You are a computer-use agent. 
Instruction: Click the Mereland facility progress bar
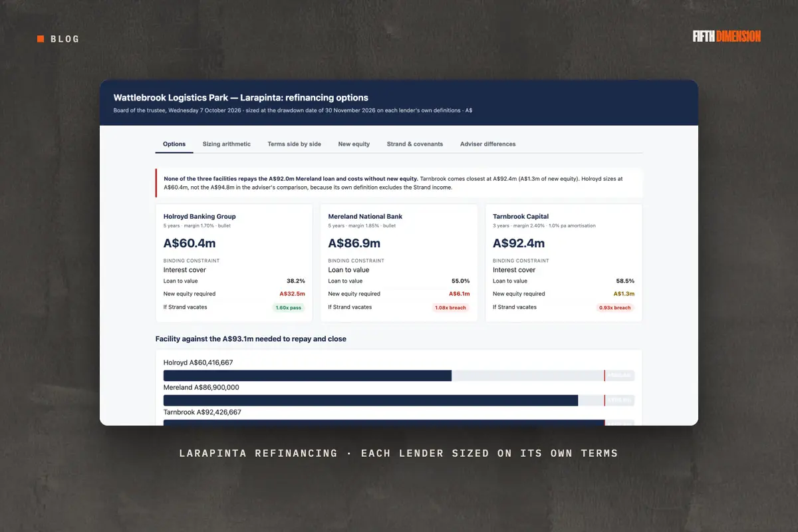point(399,400)
